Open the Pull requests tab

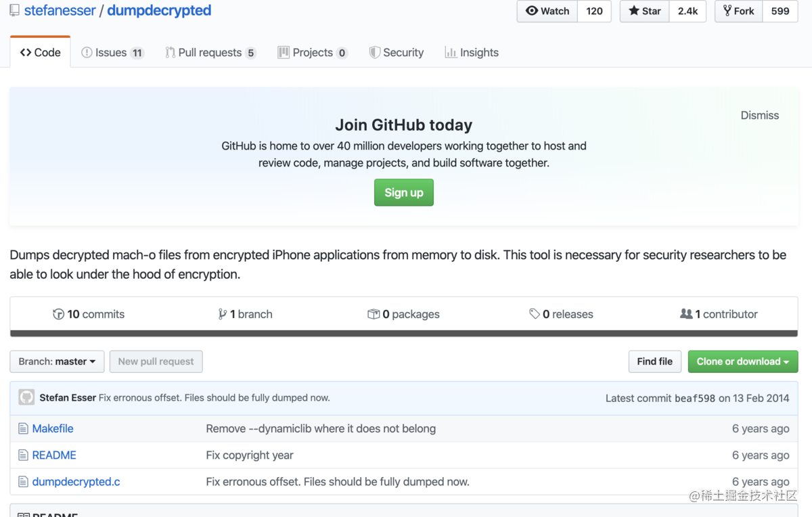pos(210,52)
